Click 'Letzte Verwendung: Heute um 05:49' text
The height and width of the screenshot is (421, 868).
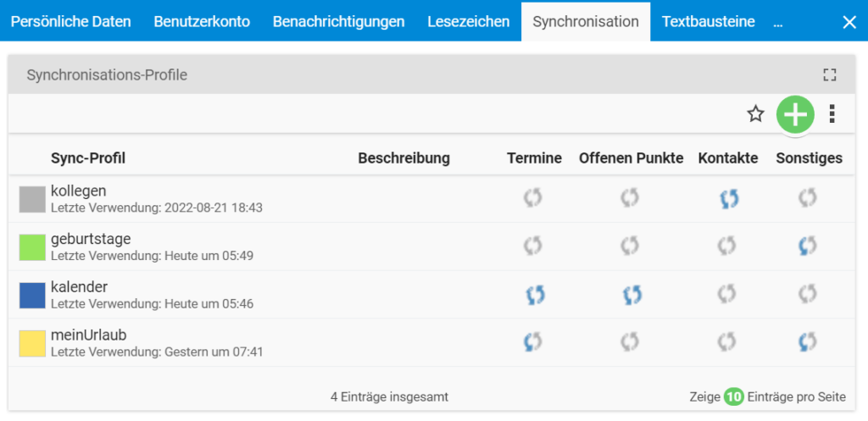pos(153,256)
